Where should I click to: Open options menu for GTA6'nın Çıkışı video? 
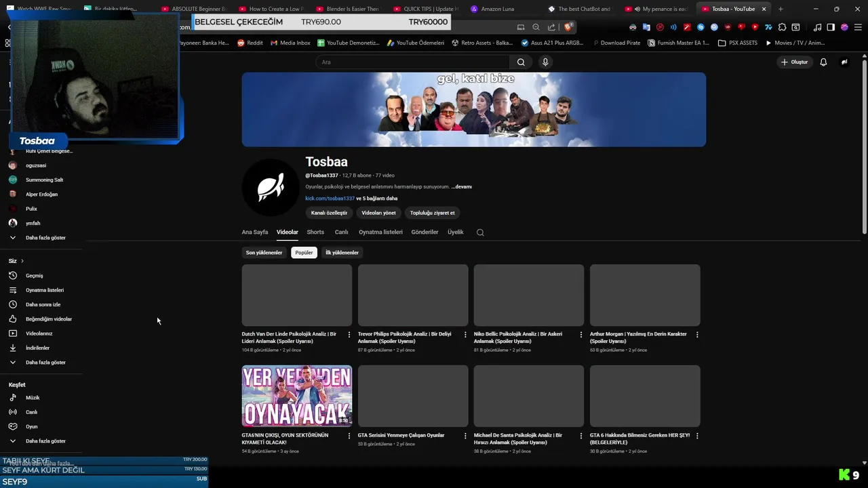(349, 436)
